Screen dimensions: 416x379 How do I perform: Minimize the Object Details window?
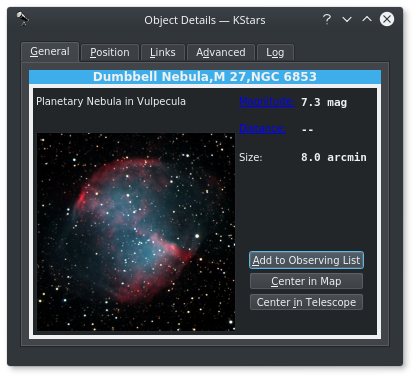(x=347, y=19)
